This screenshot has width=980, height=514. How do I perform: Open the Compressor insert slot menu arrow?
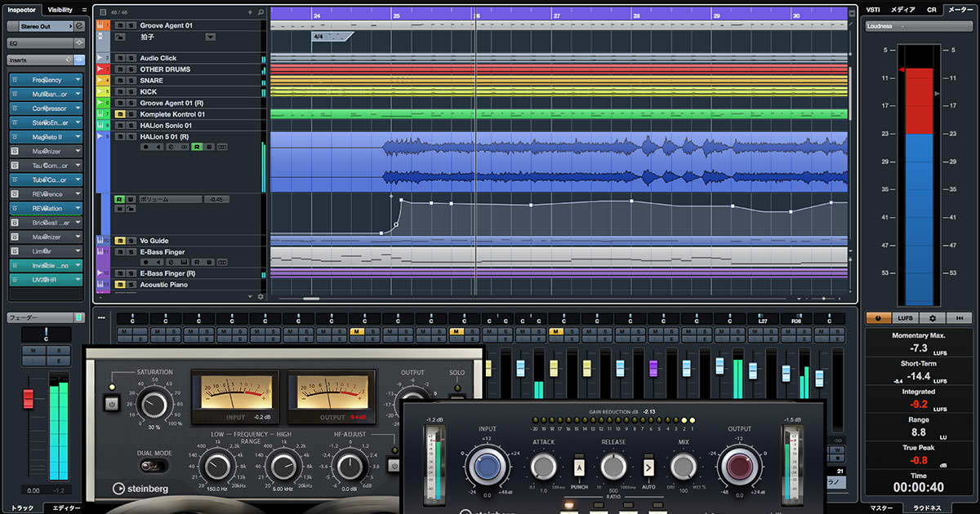tap(78, 109)
